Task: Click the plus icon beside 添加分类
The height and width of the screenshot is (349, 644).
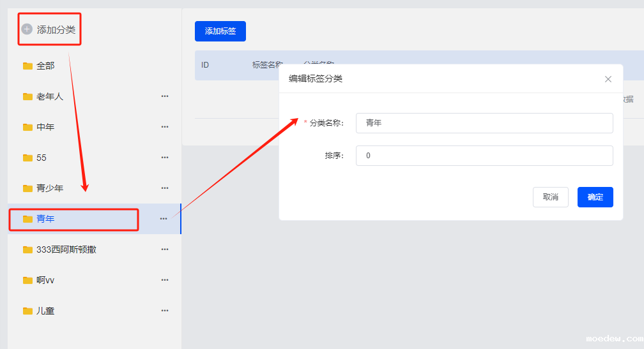Action: tap(27, 29)
